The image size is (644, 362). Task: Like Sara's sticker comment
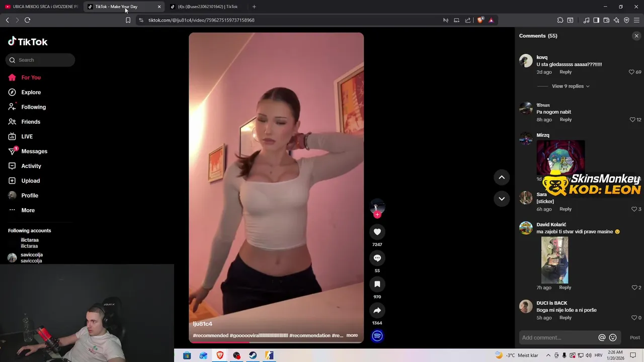click(x=634, y=209)
